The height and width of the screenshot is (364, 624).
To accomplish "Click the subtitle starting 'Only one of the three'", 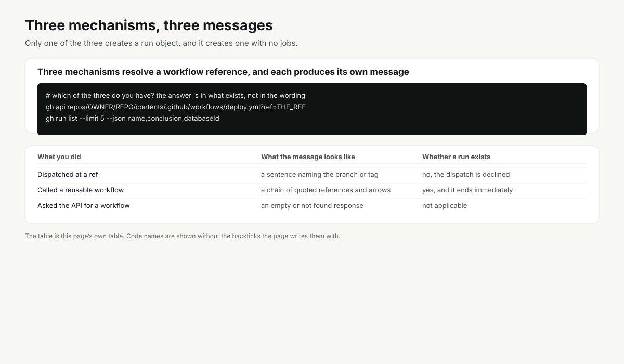I will point(161,43).
